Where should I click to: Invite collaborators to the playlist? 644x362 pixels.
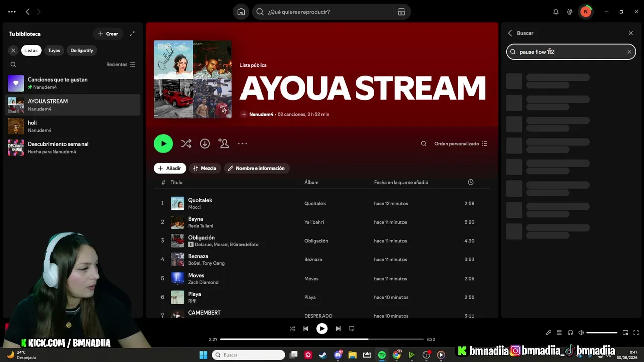(x=224, y=144)
